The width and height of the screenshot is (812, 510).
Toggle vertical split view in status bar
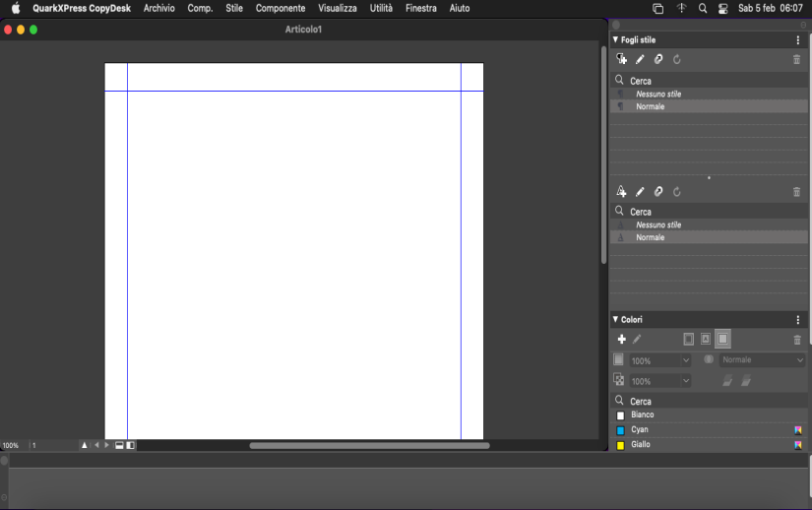coord(131,445)
